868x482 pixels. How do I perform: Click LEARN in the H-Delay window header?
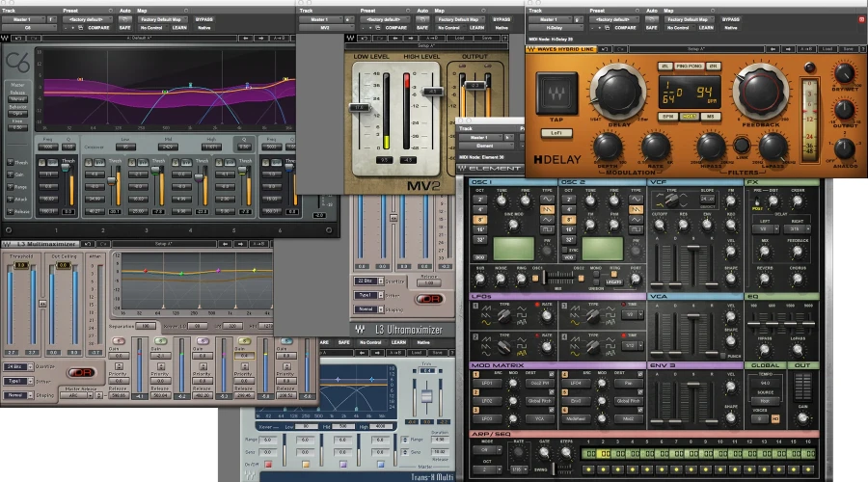tap(706, 28)
